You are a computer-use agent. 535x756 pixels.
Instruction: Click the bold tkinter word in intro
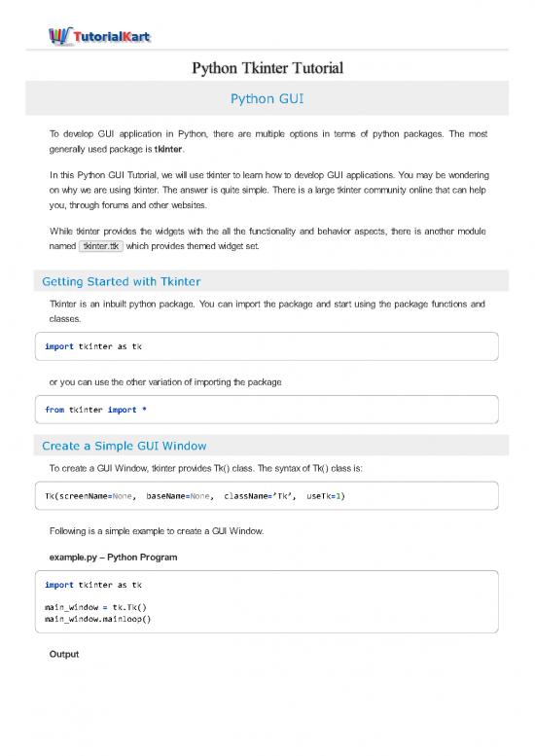tap(168, 149)
